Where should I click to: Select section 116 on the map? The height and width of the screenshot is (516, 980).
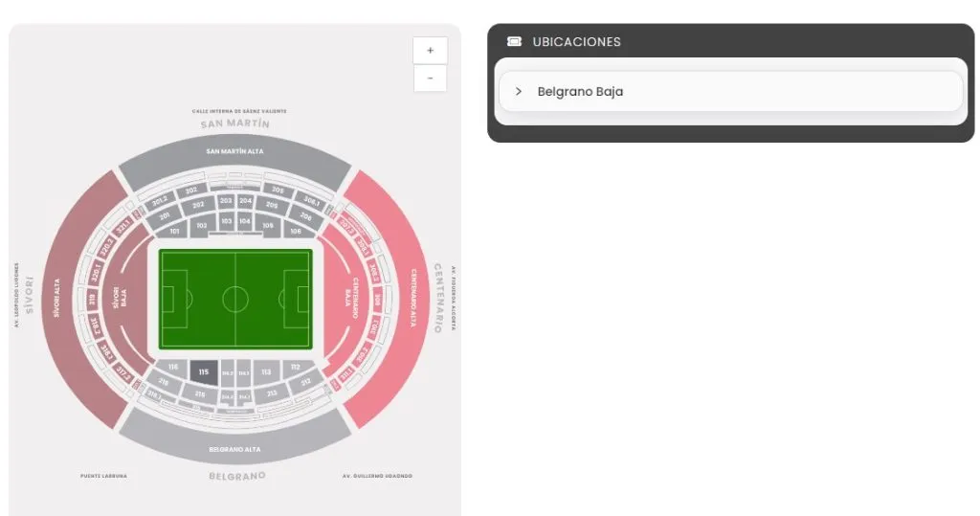pos(172,368)
